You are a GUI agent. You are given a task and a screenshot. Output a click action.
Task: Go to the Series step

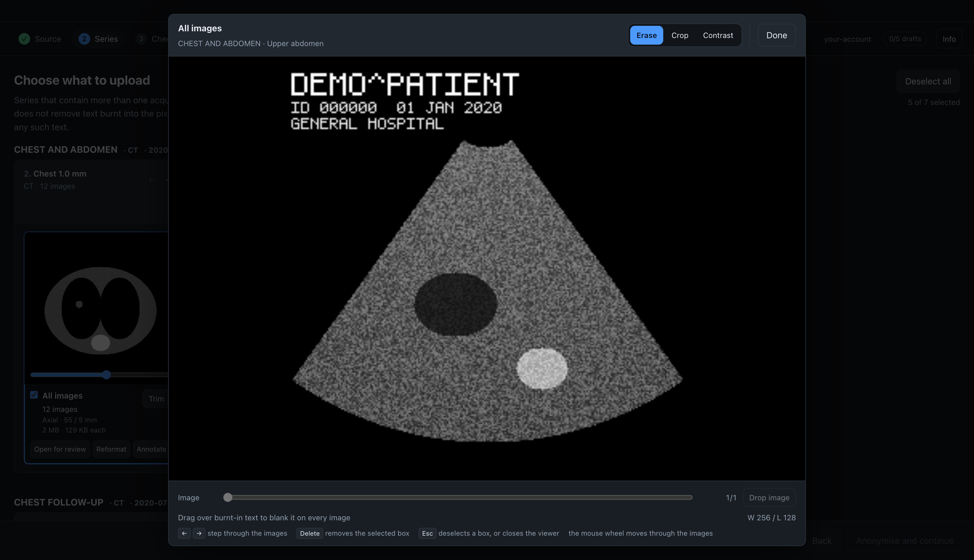pyautogui.click(x=99, y=39)
